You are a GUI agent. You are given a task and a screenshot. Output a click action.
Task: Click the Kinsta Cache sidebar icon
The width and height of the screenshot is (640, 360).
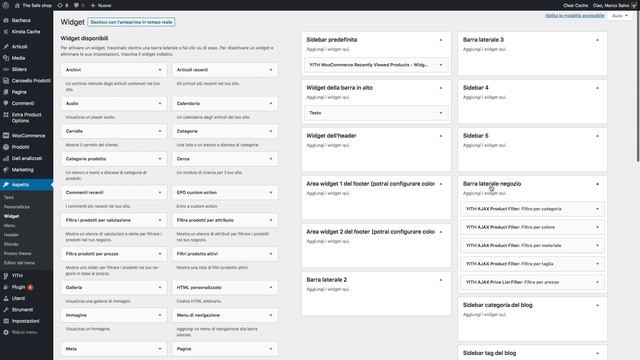coord(6,31)
